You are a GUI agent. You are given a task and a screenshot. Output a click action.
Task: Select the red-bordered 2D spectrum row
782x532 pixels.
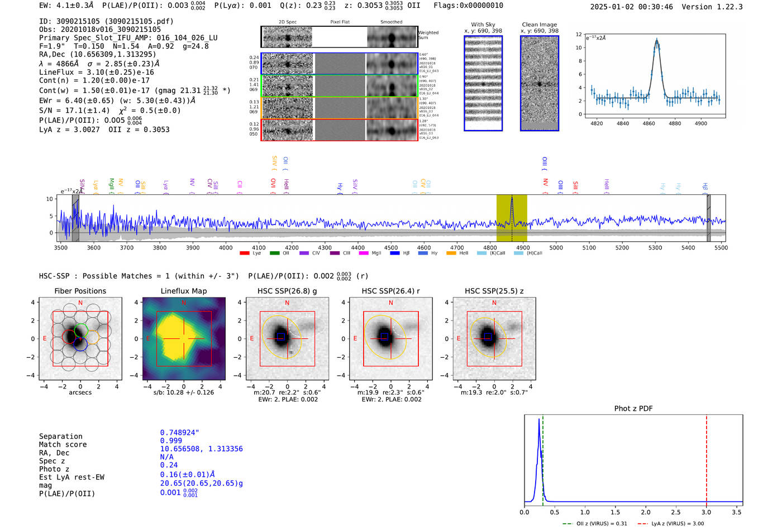coord(340,130)
